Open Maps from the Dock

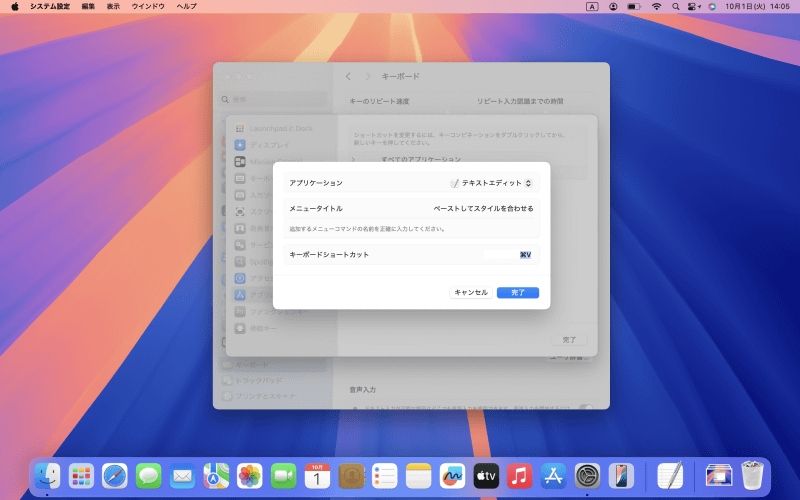(216, 476)
